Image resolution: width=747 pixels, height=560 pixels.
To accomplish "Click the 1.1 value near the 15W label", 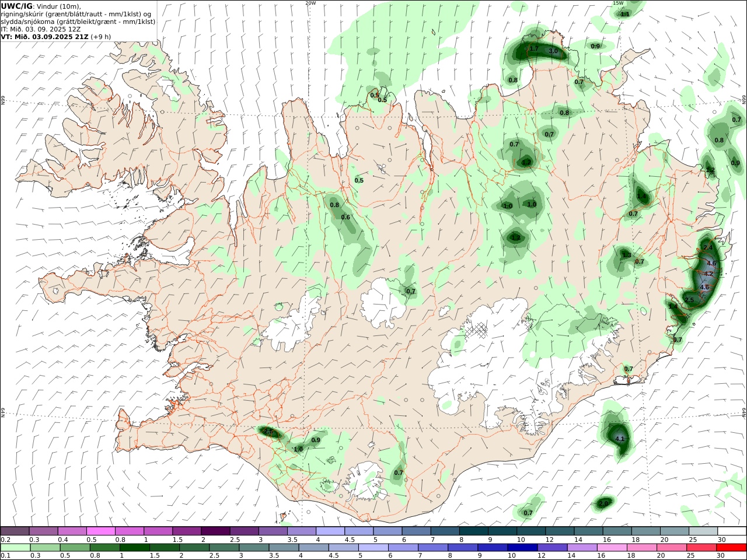I will [625, 14].
